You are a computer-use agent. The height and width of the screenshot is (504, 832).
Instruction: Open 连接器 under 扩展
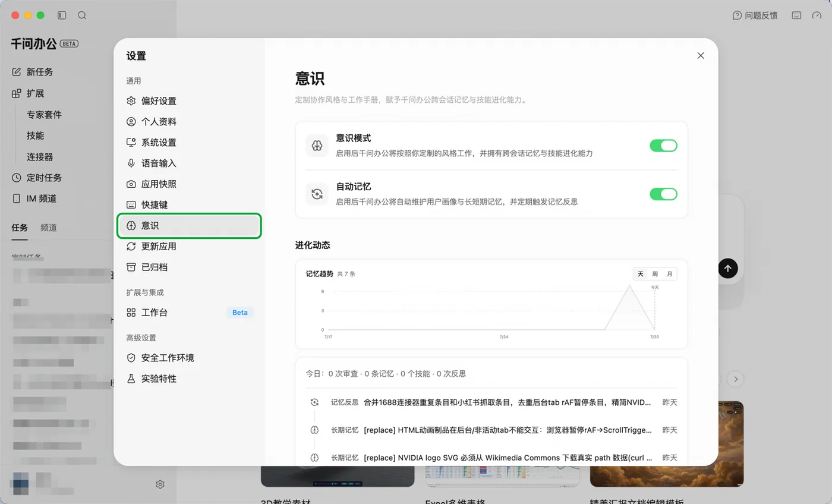40,157
